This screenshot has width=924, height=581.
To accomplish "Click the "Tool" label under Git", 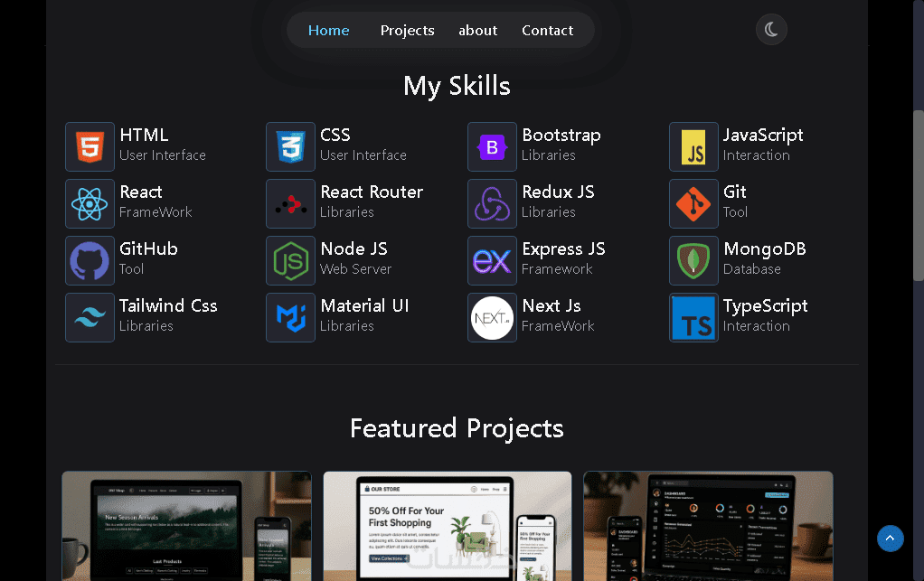I will 735,212.
